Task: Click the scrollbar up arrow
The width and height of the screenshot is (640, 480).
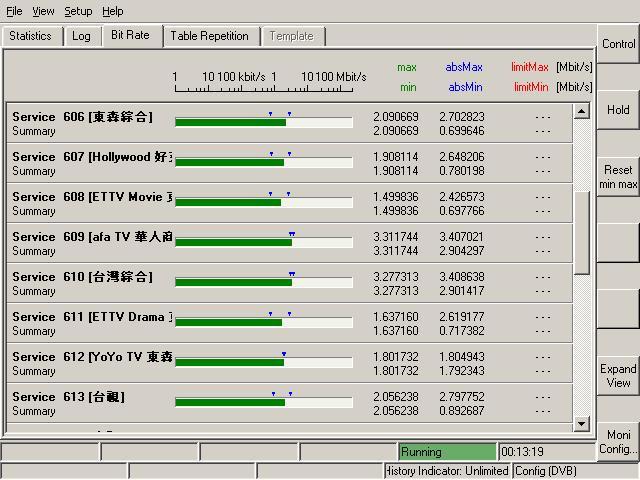Action: coord(582,110)
